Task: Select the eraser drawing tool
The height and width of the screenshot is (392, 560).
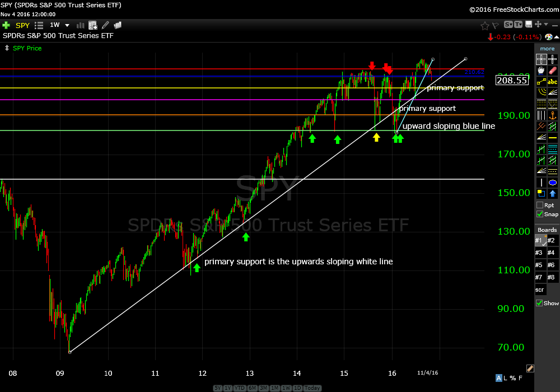Action: tap(553, 71)
